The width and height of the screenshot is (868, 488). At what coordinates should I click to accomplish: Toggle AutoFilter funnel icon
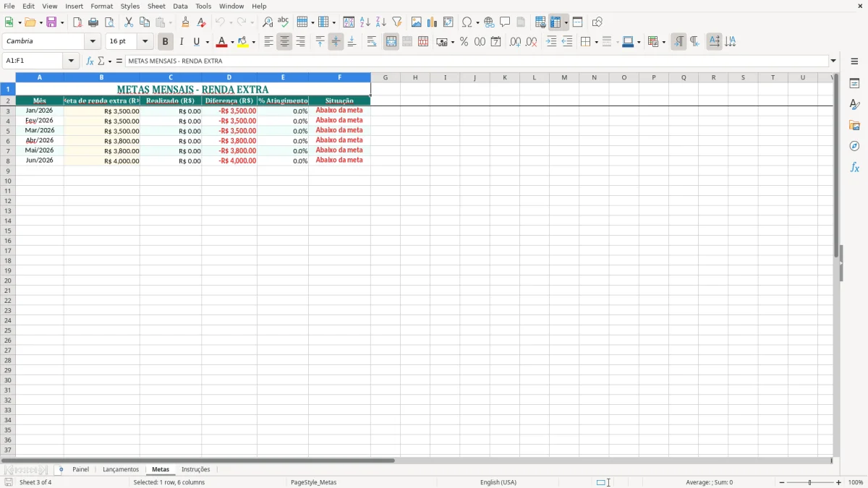(397, 22)
